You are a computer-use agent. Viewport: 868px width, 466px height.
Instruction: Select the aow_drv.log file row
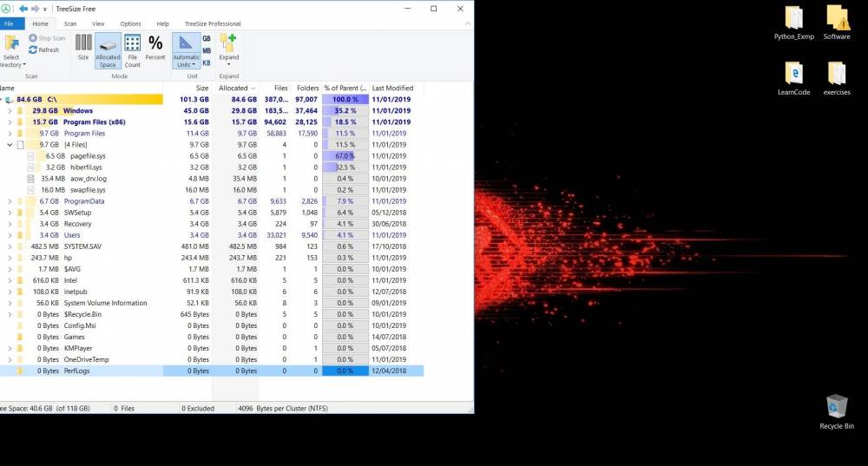click(x=212, y=179)
